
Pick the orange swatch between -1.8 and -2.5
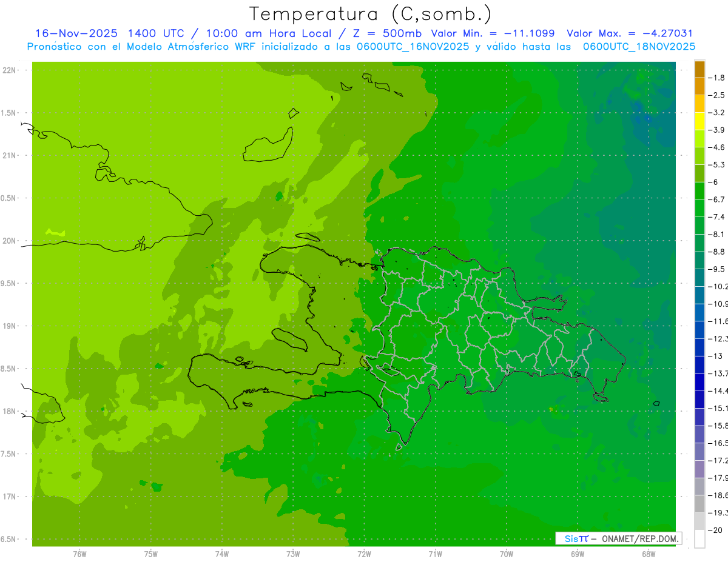click(699, 87)
